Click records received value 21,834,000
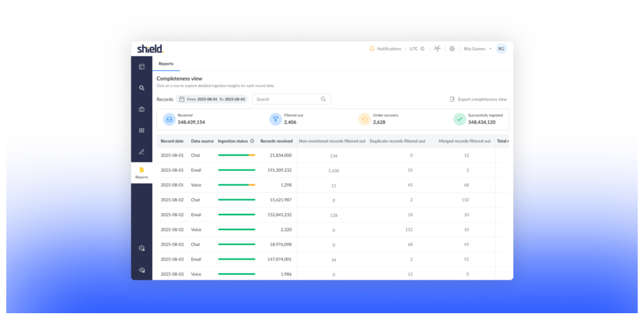The width and height of the screenshot is (644, 322). click(281, 156)
